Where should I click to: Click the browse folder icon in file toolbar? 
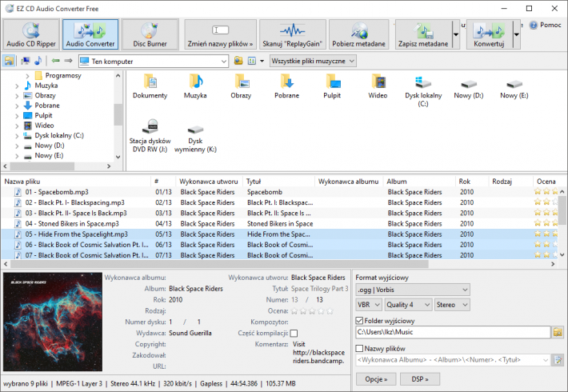point(238,61)
